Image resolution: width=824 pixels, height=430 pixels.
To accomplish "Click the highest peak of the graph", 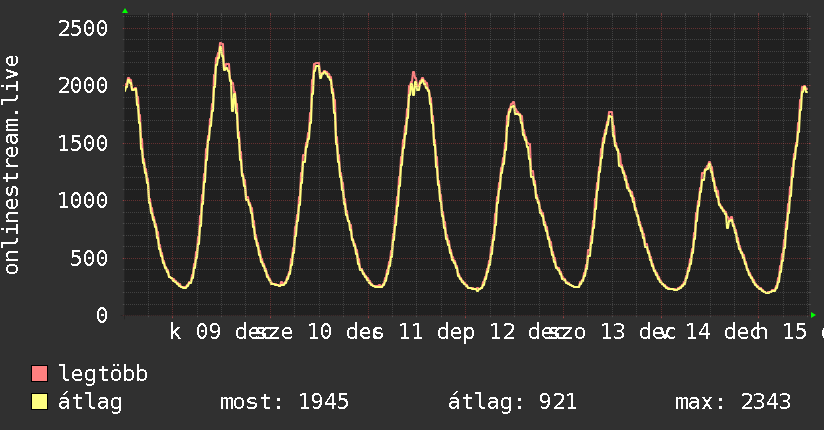I will pyautogui.click(x=221, y=44).
